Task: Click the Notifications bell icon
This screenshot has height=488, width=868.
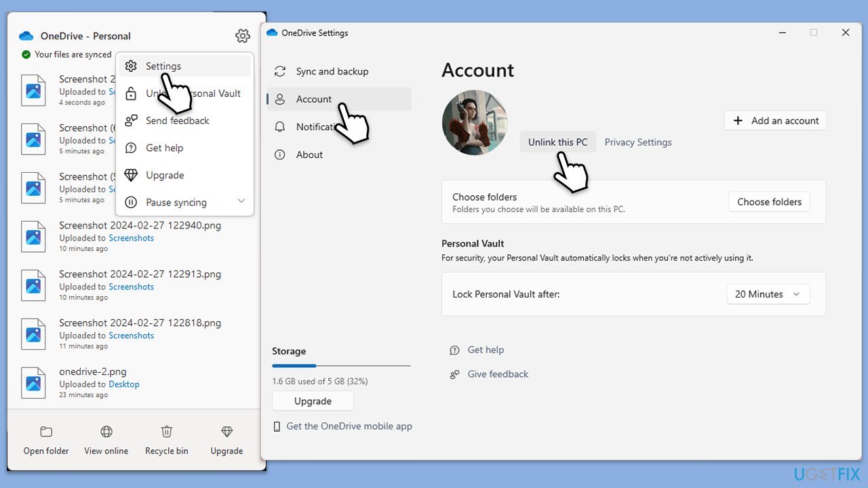Action: tap(280, 127)
